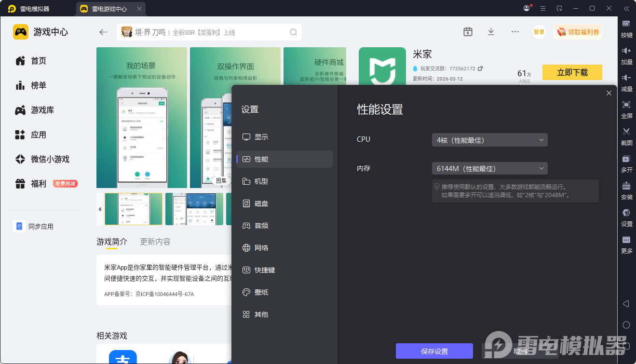636x364 pixels.
Task: Click the 减量 volume down icon
Action: (626, 78)
